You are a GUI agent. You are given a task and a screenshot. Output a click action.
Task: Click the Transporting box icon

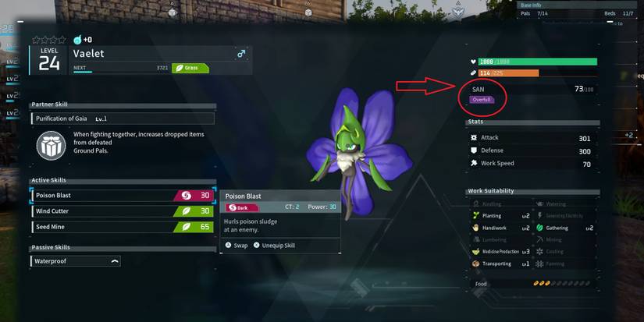coord(476,264)
